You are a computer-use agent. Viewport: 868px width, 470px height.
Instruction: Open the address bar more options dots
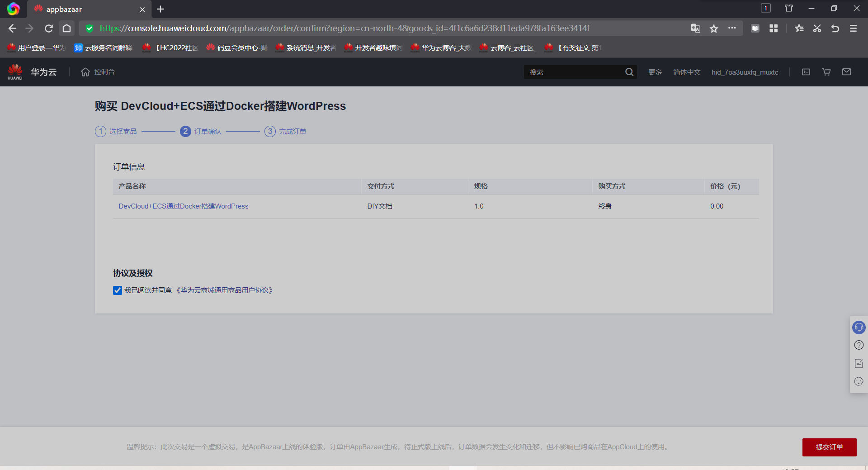[732, 28]
